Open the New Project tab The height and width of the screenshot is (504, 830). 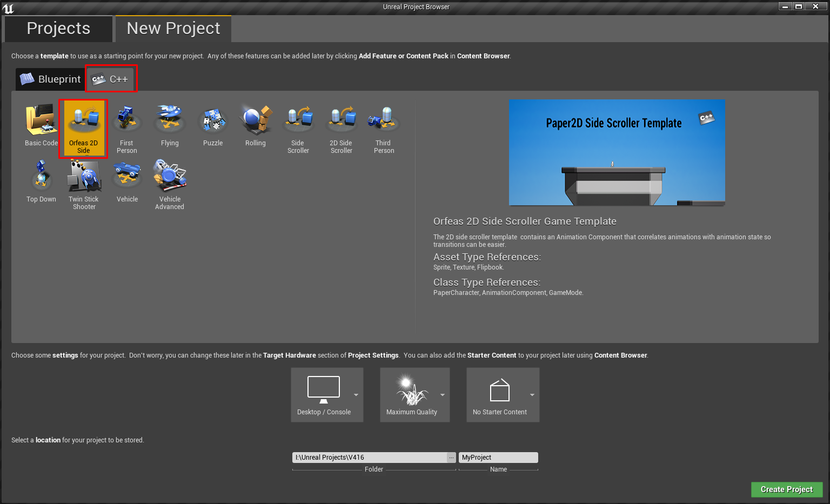(173, 29)
